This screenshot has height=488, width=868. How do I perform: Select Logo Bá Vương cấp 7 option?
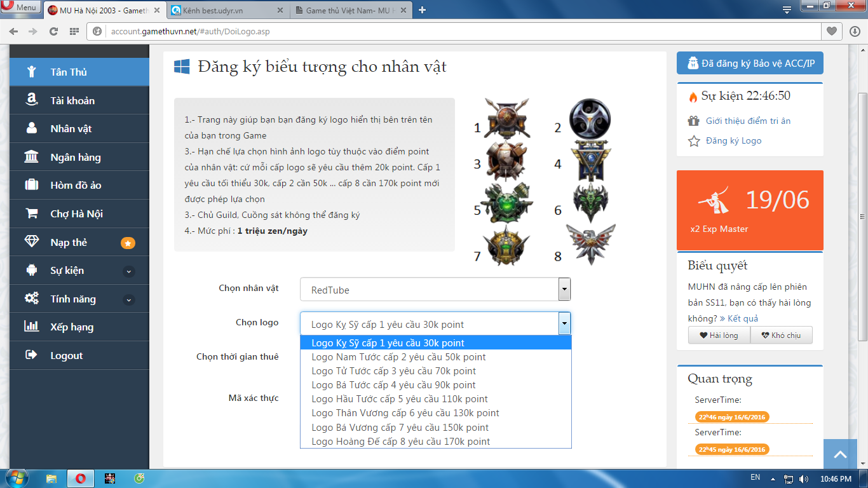pyautogui.click(x=436, y=428)
